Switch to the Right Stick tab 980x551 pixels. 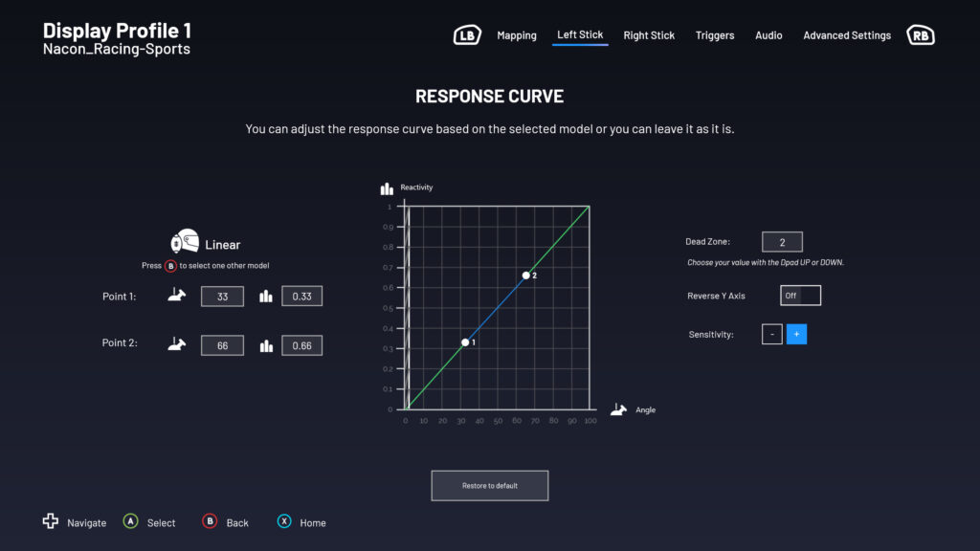[649, 35]
